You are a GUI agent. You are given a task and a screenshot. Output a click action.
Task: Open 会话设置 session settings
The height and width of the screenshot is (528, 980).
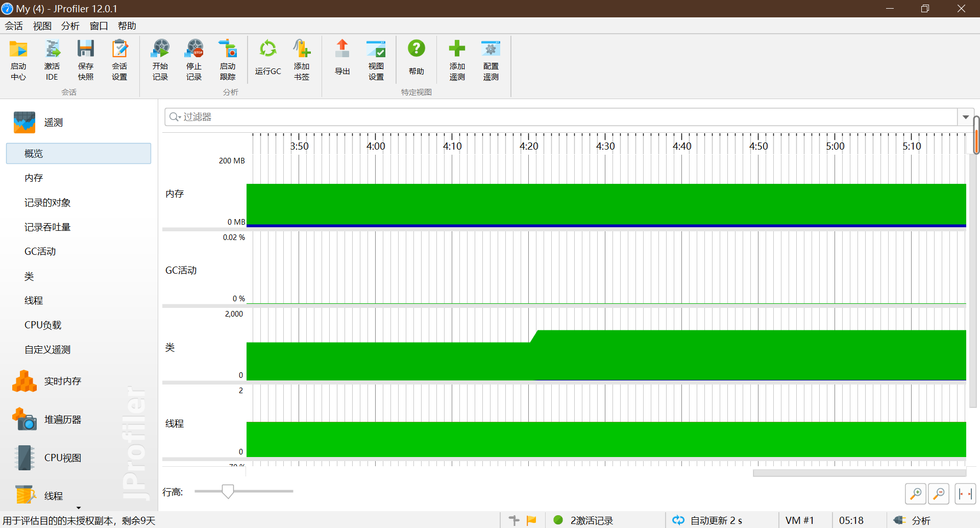coord(119,60)
